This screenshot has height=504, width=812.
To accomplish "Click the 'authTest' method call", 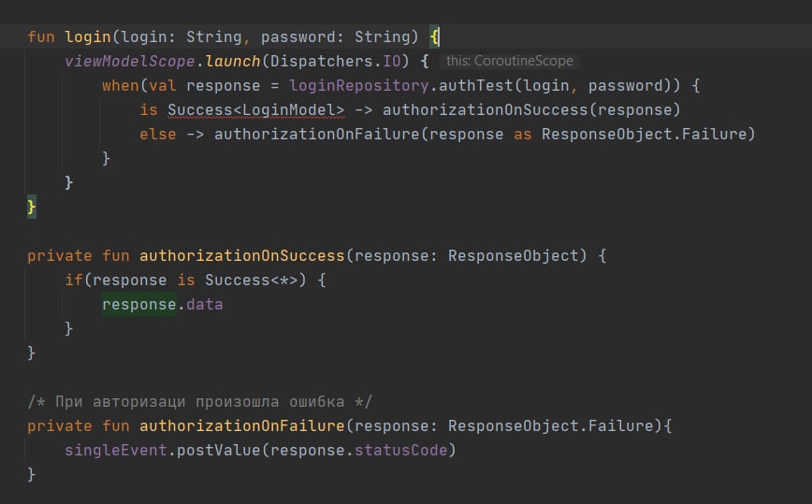I will [476, 85].
